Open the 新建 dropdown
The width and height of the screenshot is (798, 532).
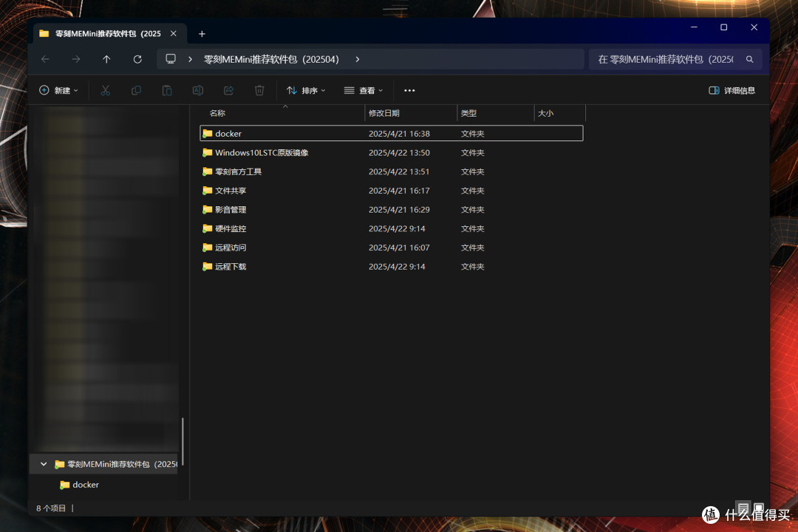[58, 91]
